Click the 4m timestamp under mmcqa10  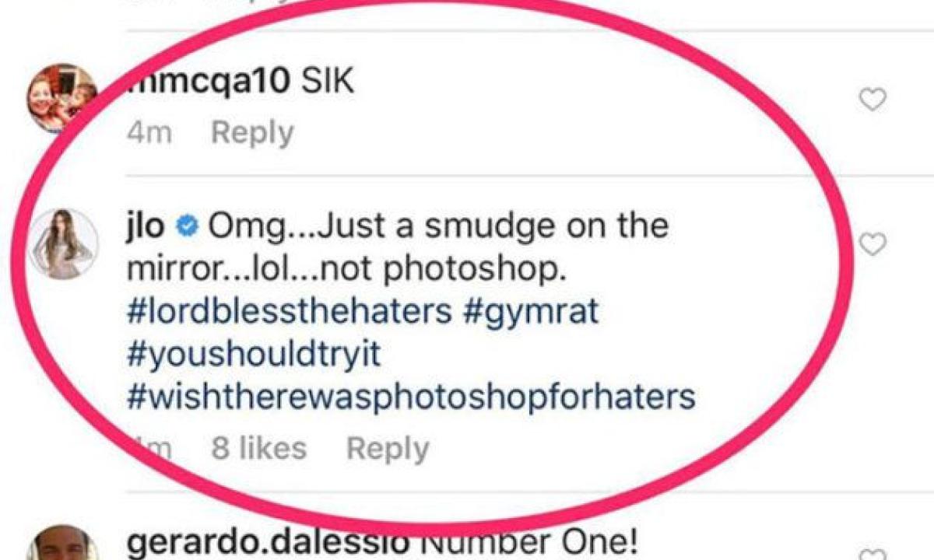point(149,134)
